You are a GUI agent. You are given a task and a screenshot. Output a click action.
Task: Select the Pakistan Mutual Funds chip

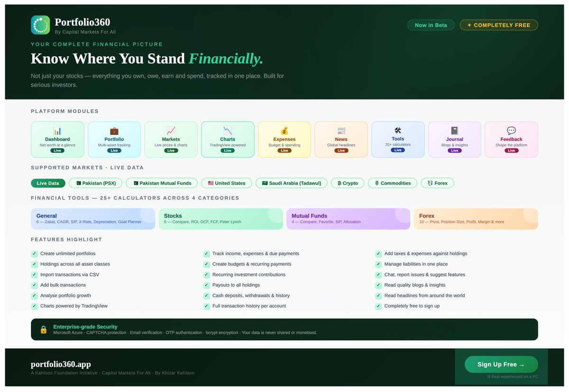pos(162,183)
